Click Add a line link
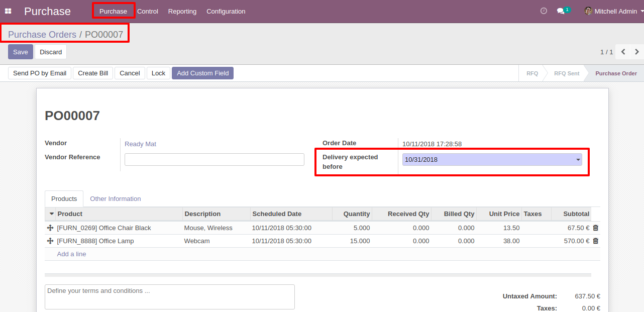The image size is (644, 312). 71,254
